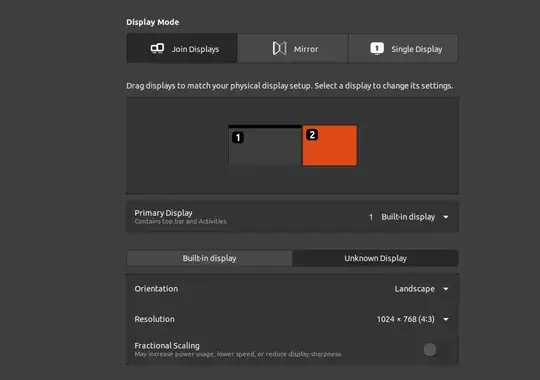Click the Fractional Scaling label

(x=167, y=345)
